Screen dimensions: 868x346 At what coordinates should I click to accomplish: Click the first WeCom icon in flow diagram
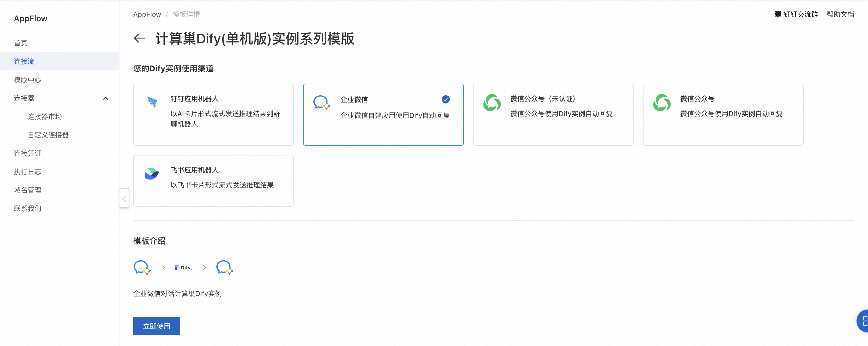[142, 268]
